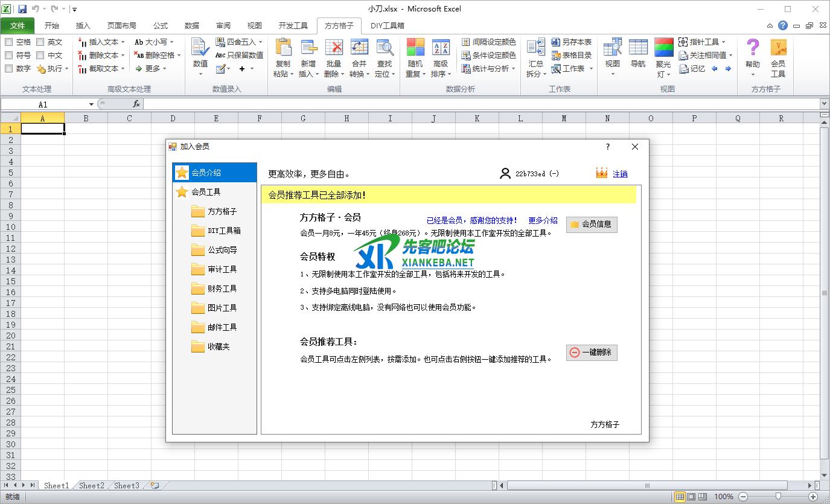
Task: Enable the 空格 checkbox in 文本处理
Action: [19, 42]
